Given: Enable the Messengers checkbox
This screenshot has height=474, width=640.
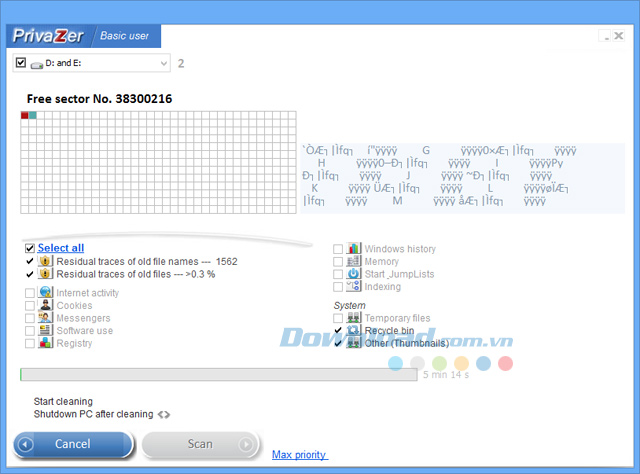Looking at the screenshot, I should 30,318.
